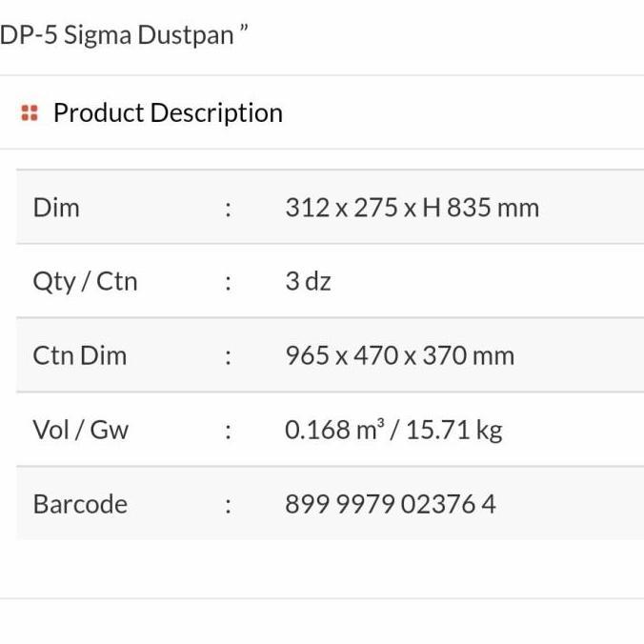
Task: Click the colon in the Qty / Ctn row
Action: point(228,283)
